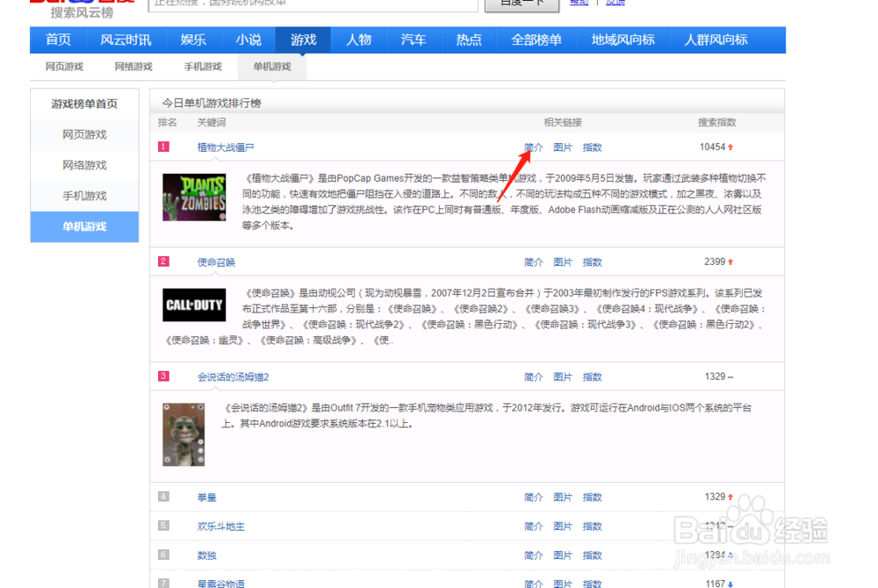Click the trend arrow next to 使命召唤's index 2399
The width and height of the screenshot is (878, 588).
(730, 262)
